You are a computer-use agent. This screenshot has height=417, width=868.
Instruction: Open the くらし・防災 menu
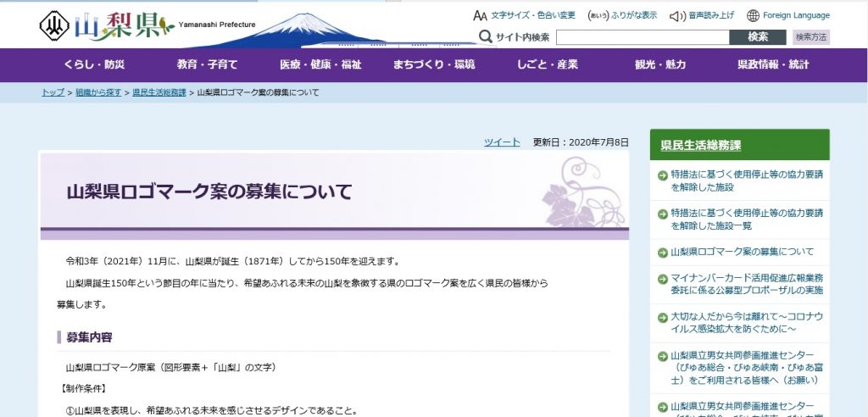(x=95, y=64)
